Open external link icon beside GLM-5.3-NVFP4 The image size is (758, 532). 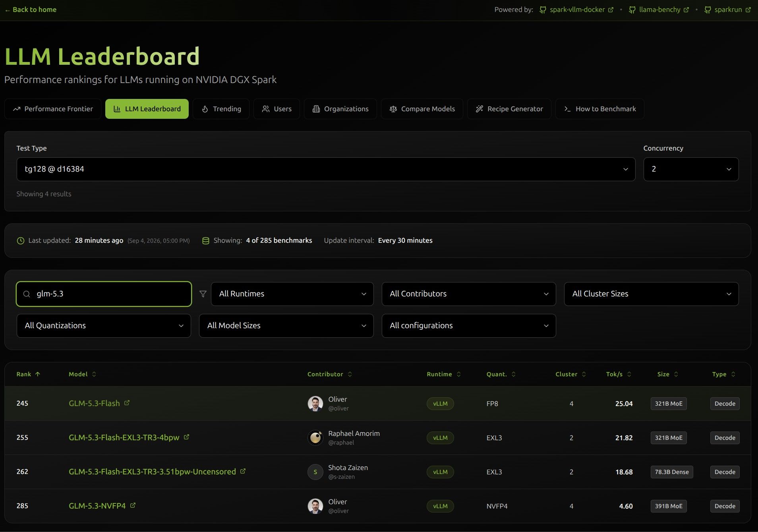click(x=133, y=505)
